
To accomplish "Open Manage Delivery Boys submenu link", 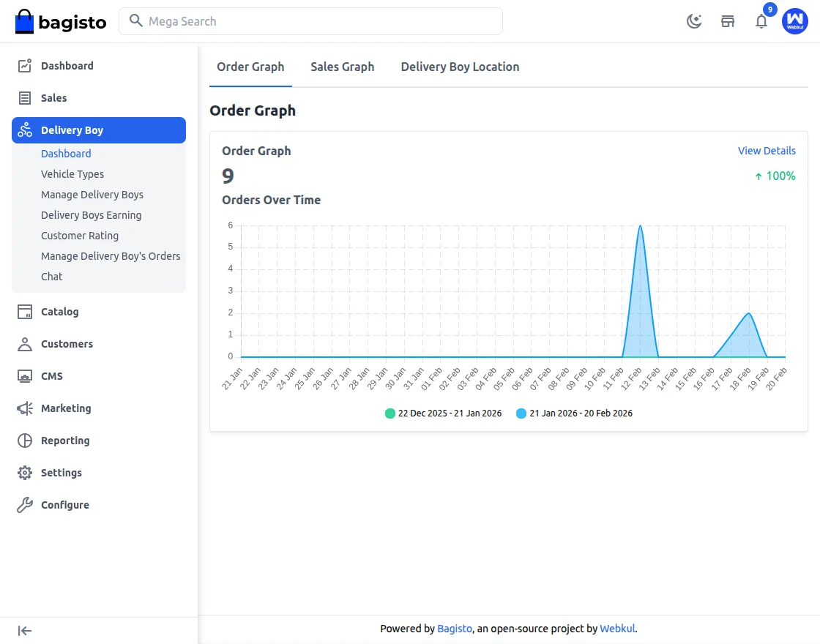I will coord(92,195).
